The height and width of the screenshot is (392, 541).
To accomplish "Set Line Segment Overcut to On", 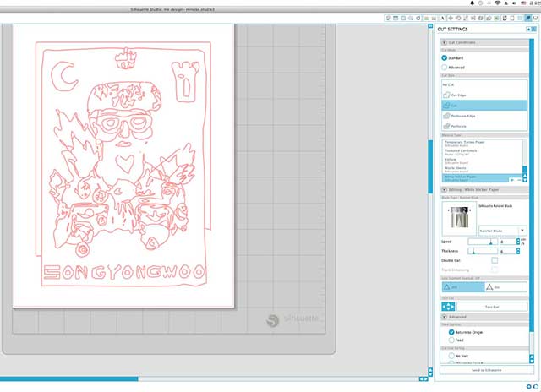I will coord(505,287).
